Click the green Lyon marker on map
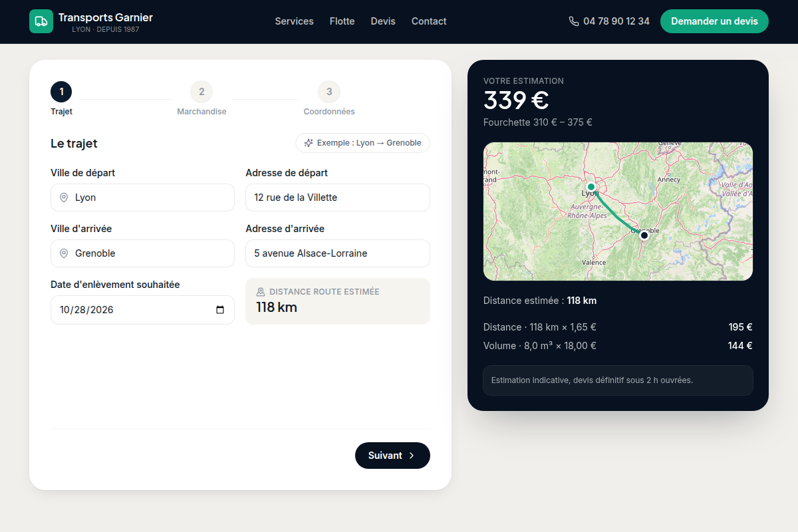This screenshot has height=532, width=798. [591, 187]
